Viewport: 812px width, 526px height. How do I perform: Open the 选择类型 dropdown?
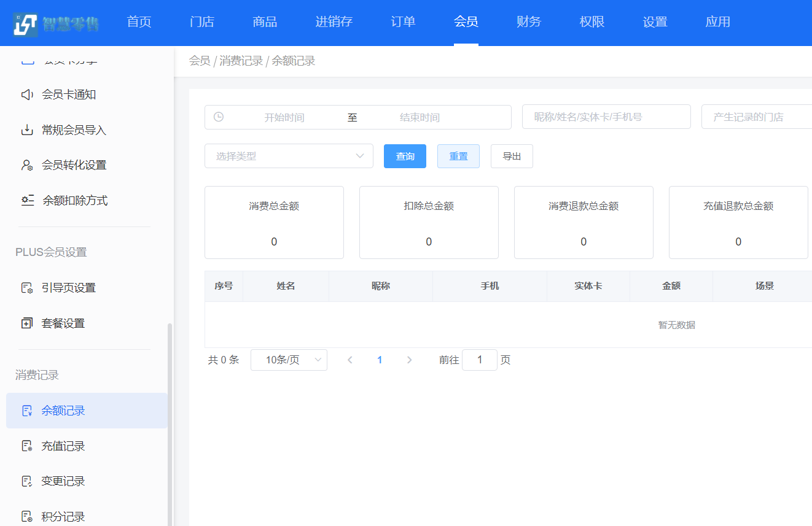click(x=289, y=156)
